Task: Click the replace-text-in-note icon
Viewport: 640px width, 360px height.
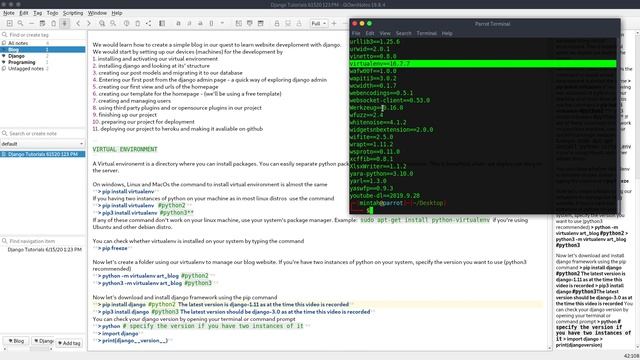Action: pos(113,24)
